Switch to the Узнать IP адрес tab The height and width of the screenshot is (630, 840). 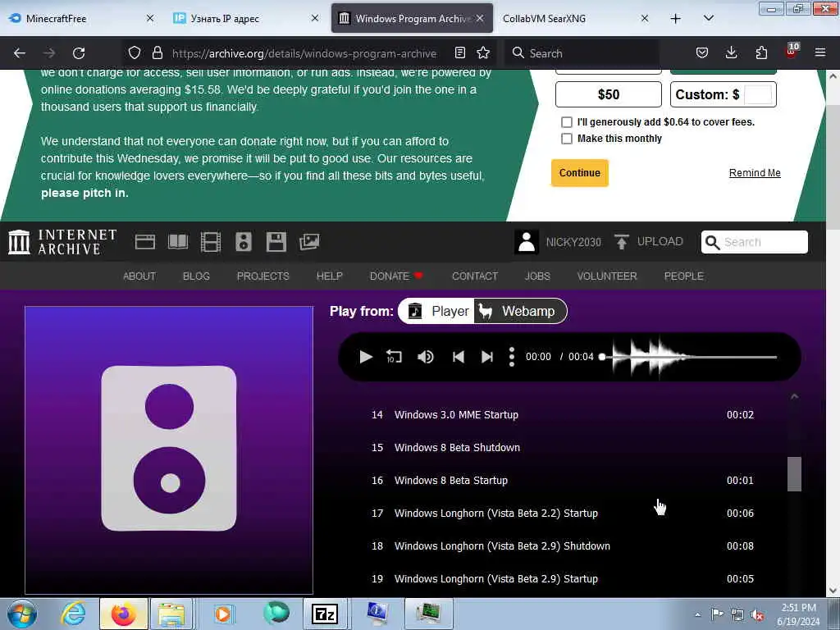[x=246, y=19]
